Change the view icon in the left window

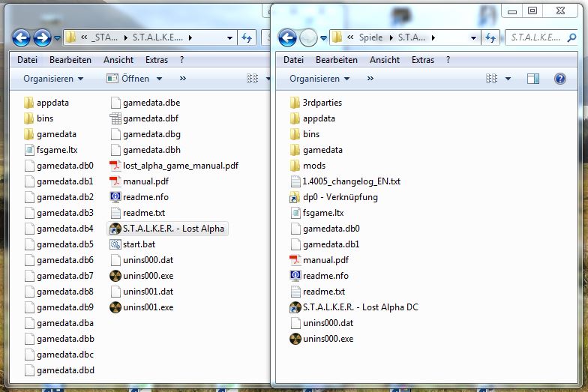252,79
